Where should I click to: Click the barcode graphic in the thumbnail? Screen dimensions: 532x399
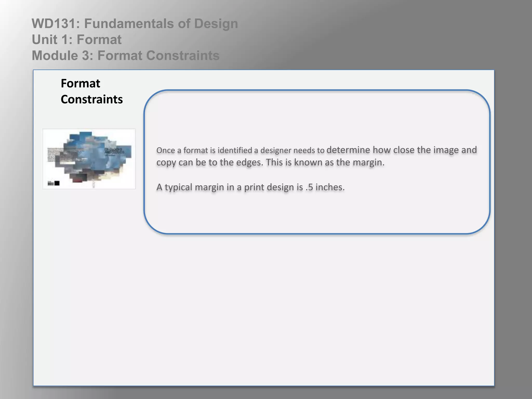click(50, 183)
